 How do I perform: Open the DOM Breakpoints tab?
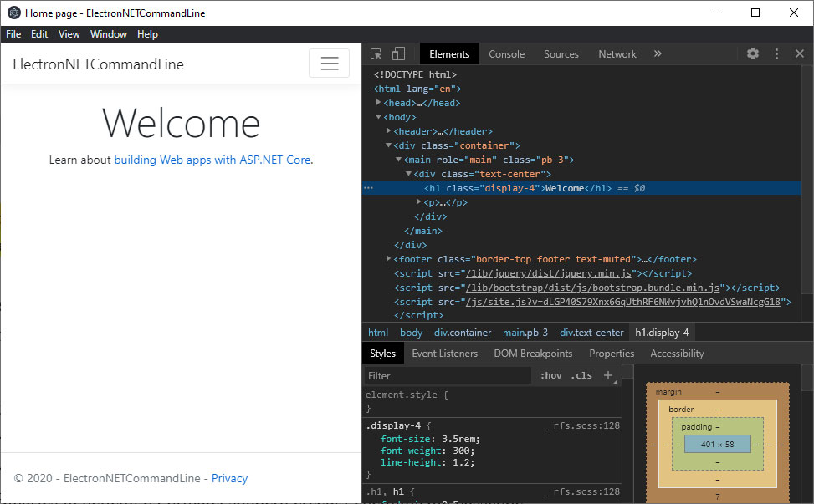[533, 353]
